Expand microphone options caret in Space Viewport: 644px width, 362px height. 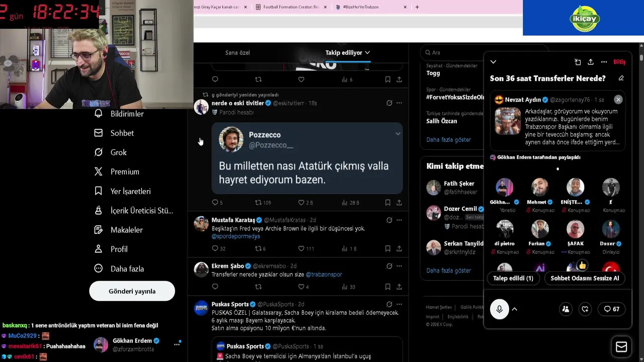click(x=515, y=309)
